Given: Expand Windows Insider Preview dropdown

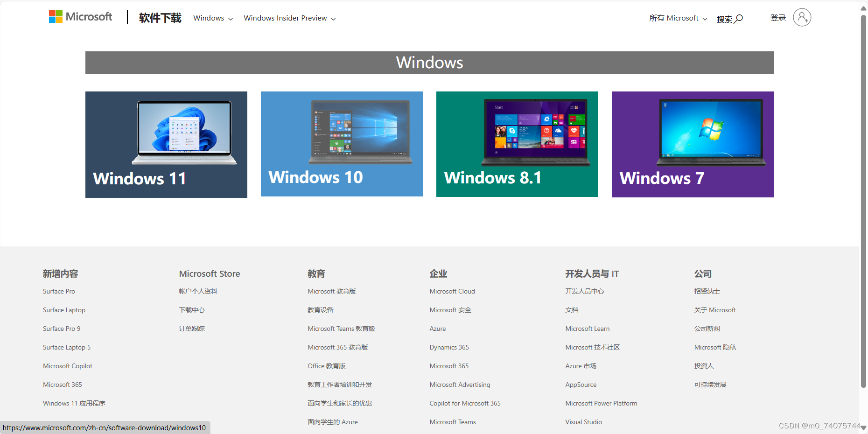Looking at the screenshot, I should (x=290, y=18).
